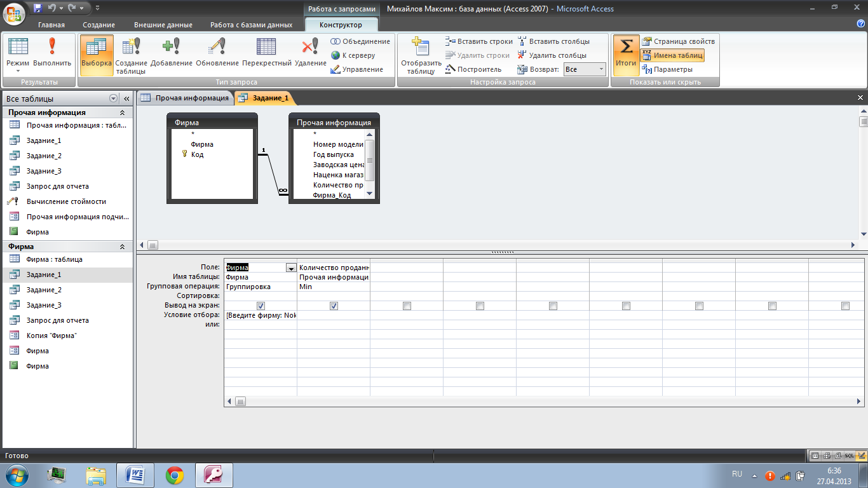Open Word from Windows taskbar
This screenshot has width=868, height=488.
[x=135, y=475]
